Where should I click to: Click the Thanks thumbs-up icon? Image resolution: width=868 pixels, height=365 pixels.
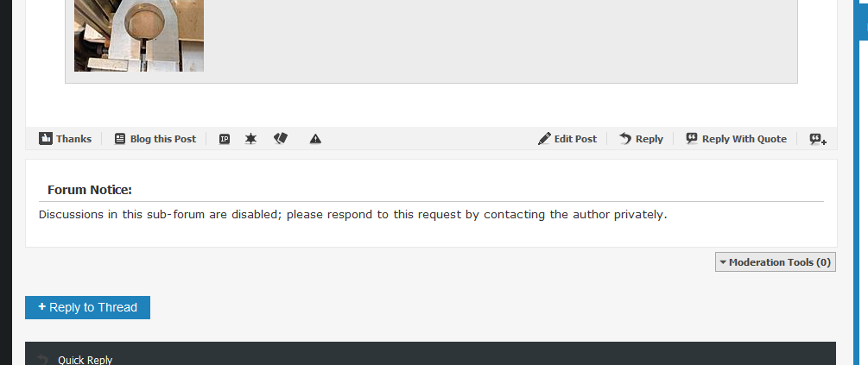tap(46, 139)
